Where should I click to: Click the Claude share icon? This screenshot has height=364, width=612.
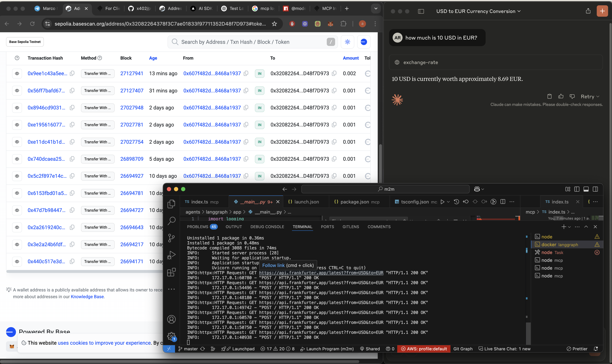(x=588, y=11)
